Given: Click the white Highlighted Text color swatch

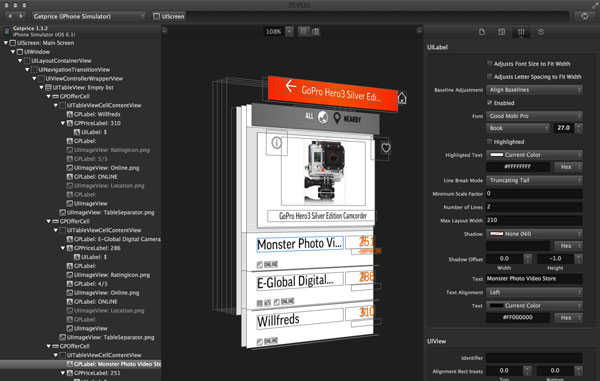Looking at the screenshot, I should [x=497, y=155].
